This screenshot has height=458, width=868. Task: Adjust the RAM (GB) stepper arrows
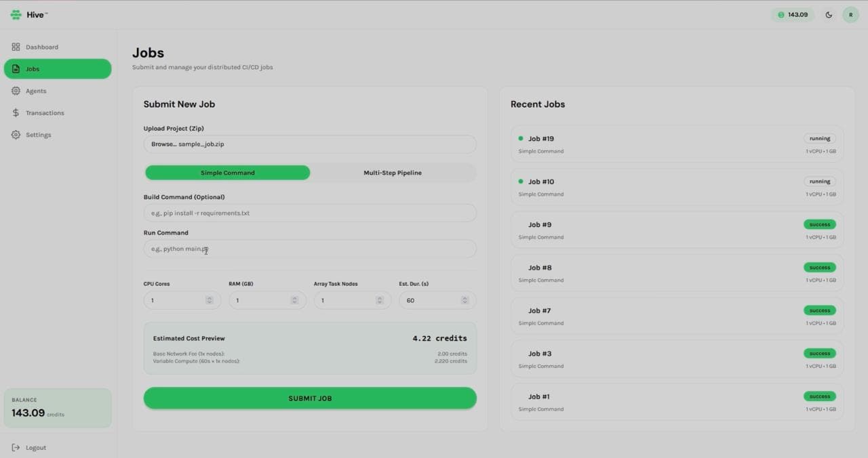click(x=294, y=300)
